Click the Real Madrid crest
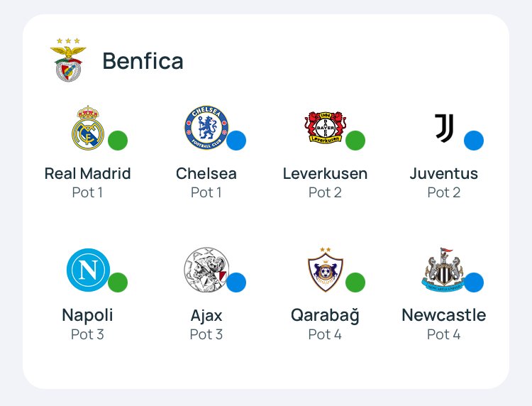 pos(88,128)
